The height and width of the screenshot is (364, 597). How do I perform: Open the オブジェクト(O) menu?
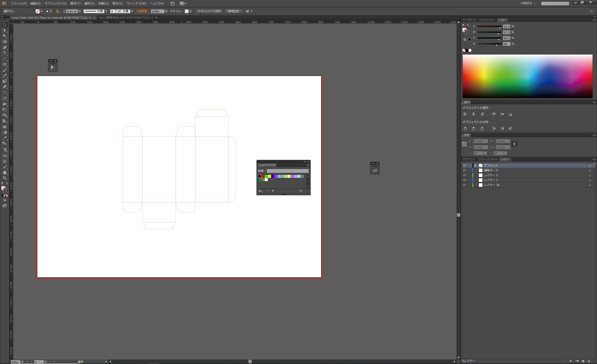click(55, 3)
